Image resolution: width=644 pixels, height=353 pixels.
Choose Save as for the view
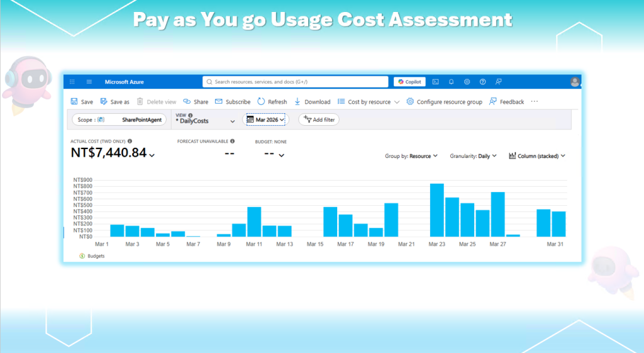click(x=114, y=101)
